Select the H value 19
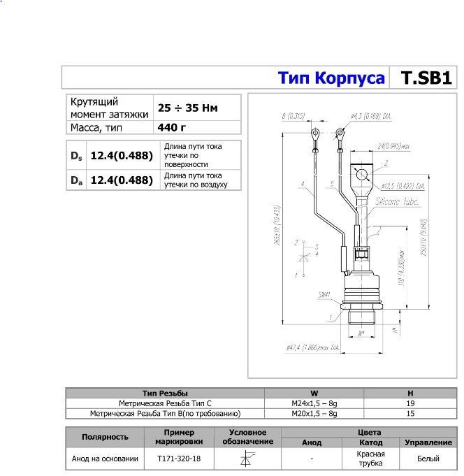Viewport: 464px width, 476px height. tap(410, 403)
